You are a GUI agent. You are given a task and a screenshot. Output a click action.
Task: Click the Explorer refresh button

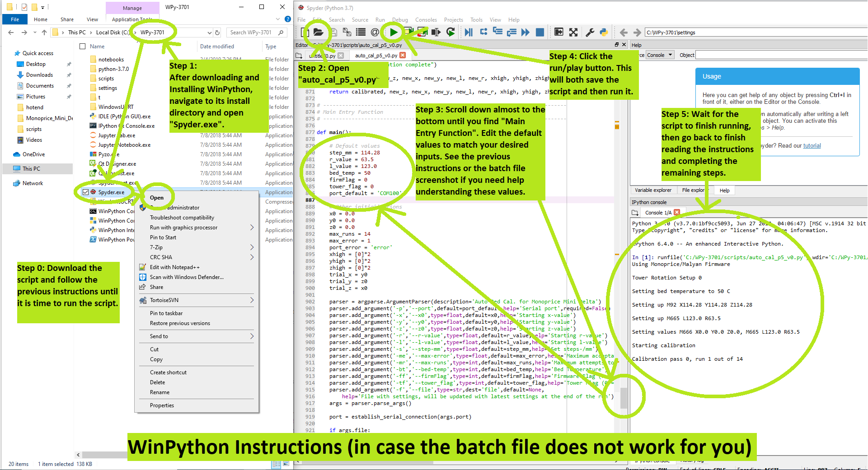click(217, 33)
